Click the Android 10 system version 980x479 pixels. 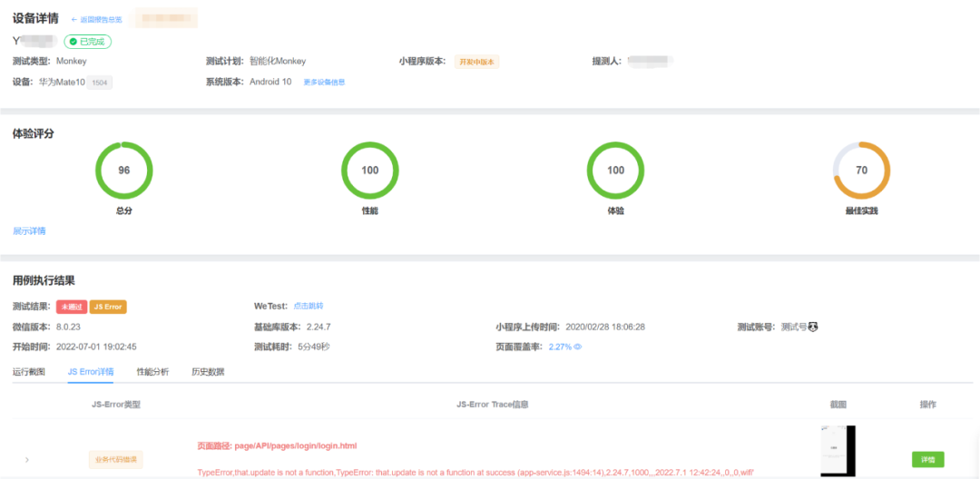[270, 82]
